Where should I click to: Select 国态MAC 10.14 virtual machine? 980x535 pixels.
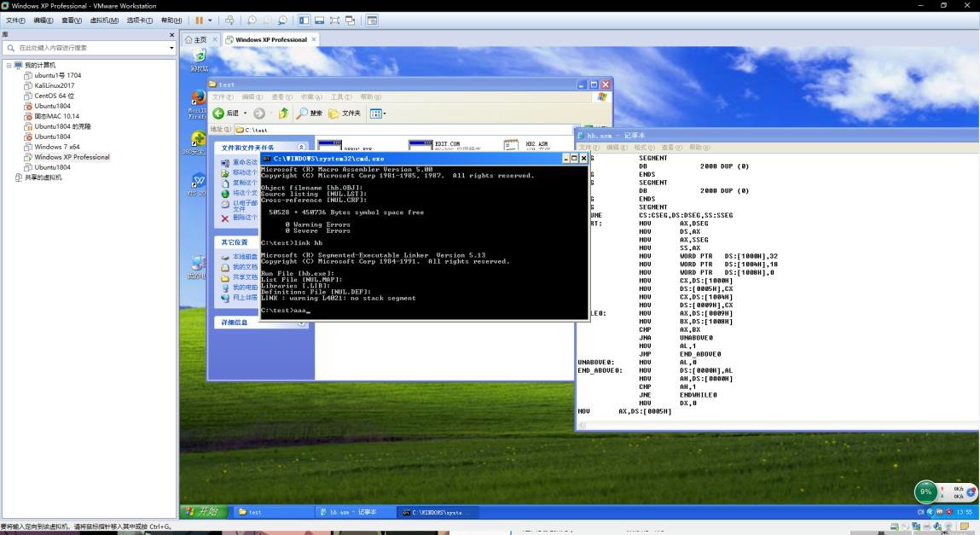pyautogui.click(x=56, y=116)
